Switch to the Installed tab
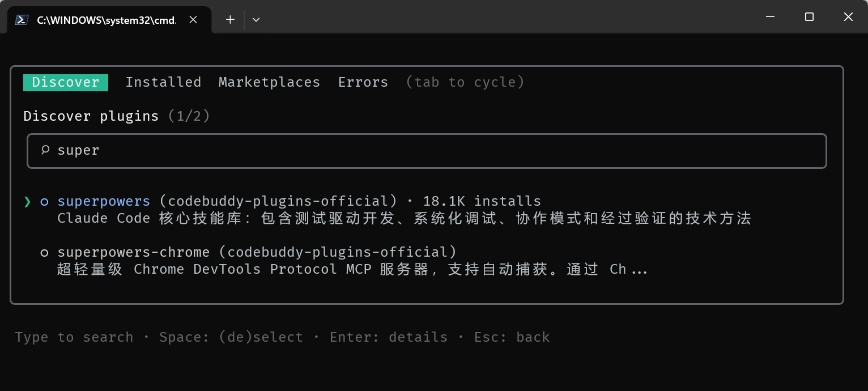Viewport: 868px width, 391px height. coord(163,83)
